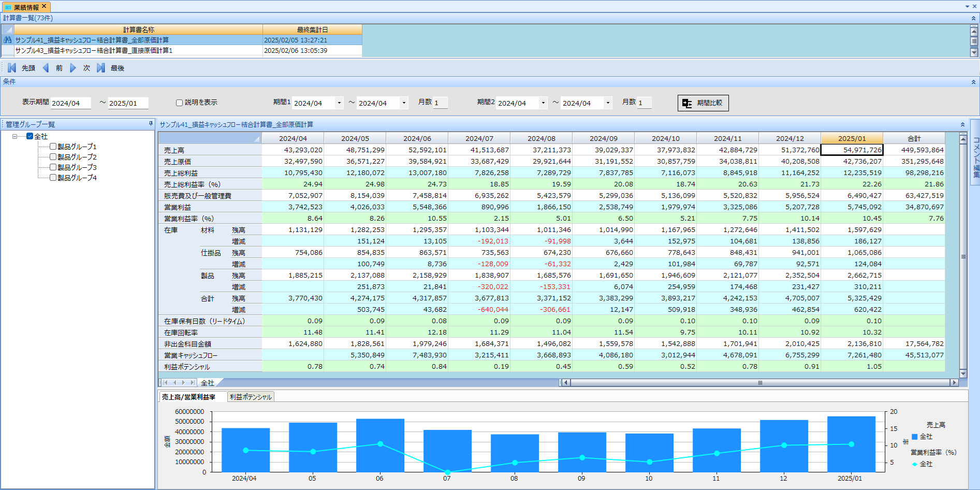Screen dimensions: 980x490
Task: Collapse the 条件 panel
Action: point(973,82)
